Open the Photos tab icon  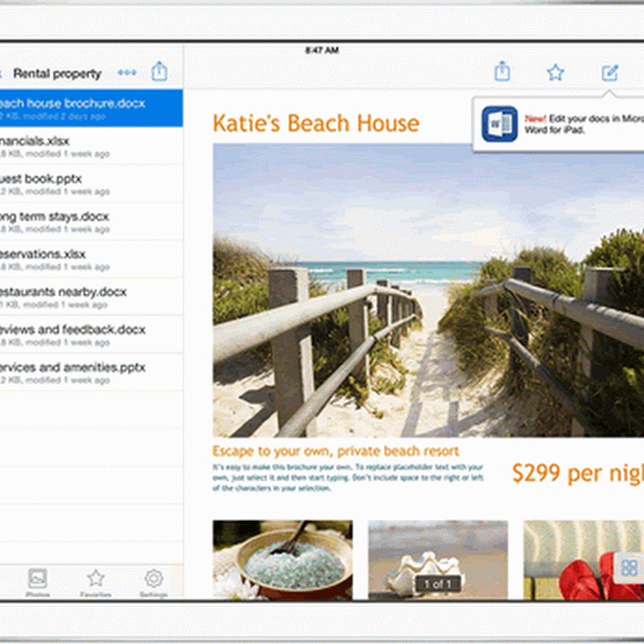coord(37,578)
